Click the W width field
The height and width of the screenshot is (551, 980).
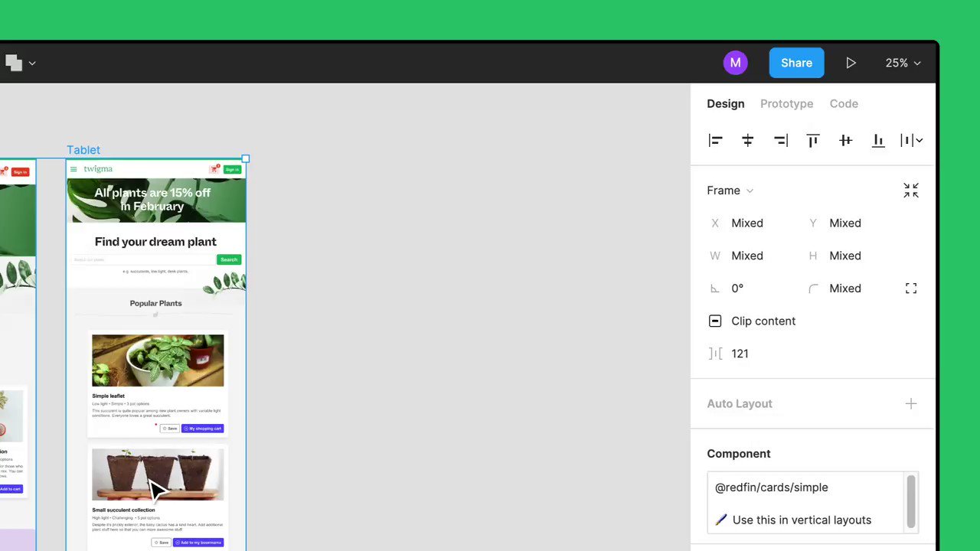point(746,256)
